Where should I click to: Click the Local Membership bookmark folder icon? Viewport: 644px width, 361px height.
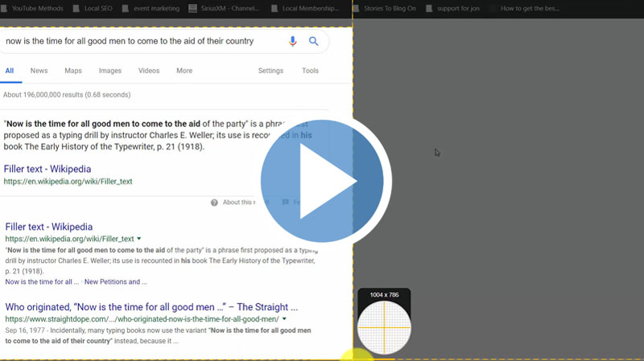pos(275,9)
